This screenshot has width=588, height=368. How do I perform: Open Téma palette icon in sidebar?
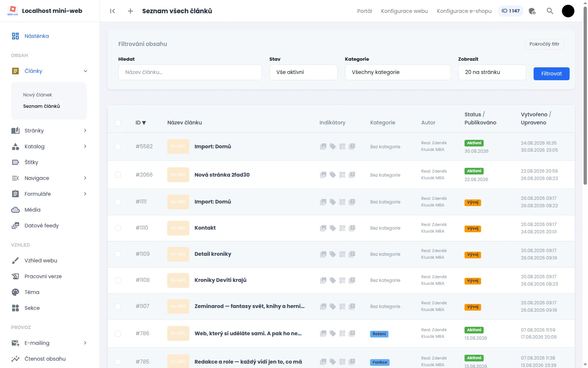click(15, 292)
